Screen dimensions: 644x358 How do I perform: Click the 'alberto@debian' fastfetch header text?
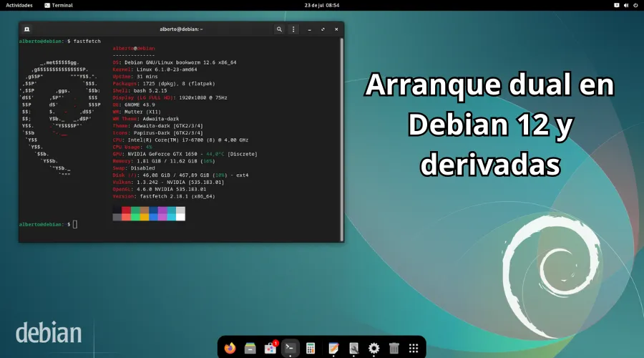tap(134, 49)
